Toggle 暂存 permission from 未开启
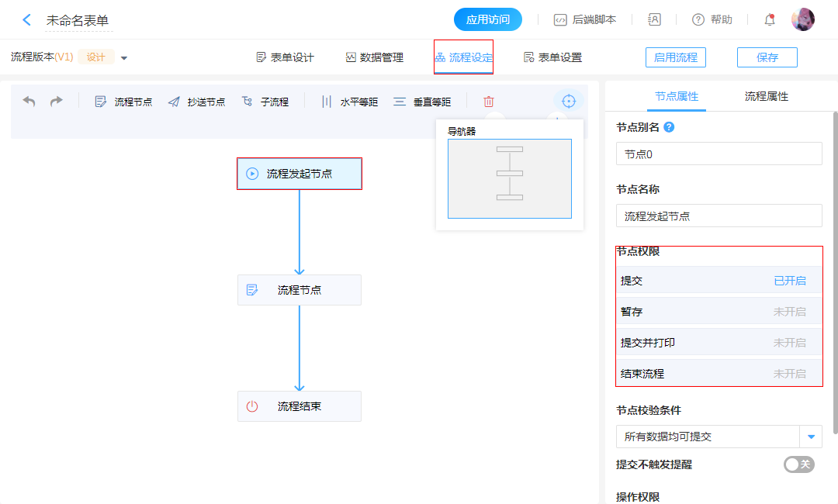The height and width of the screenshot is (504, 838). click(x=789, y=312)
